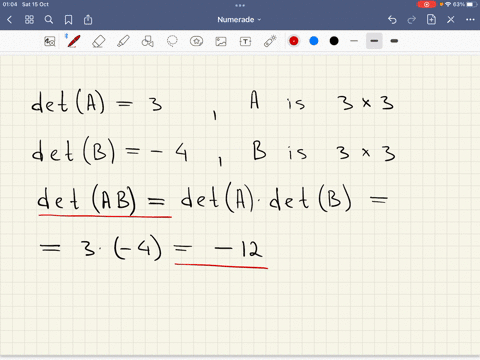Open the thumbnail grid view
480x360 pixels.
(x=29, y=20)
